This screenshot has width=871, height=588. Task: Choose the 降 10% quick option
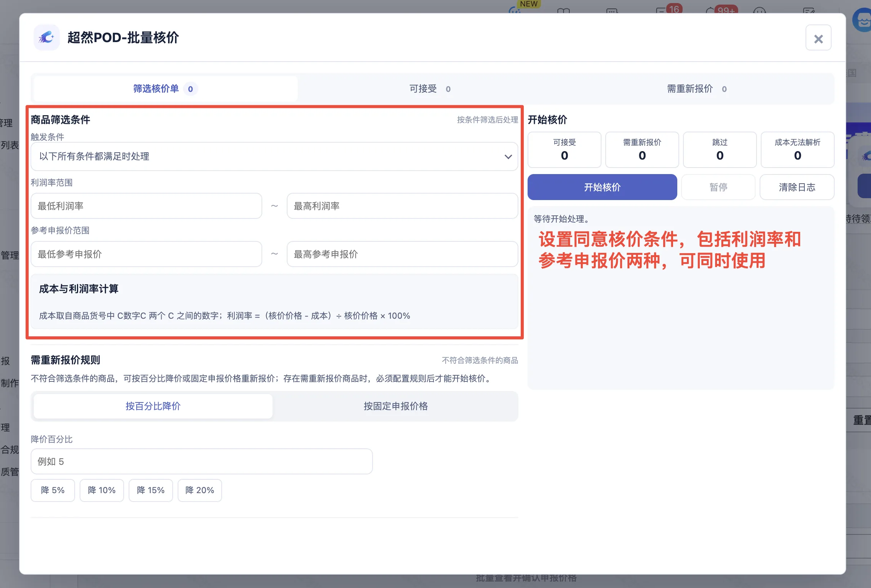tap(102, 490)
